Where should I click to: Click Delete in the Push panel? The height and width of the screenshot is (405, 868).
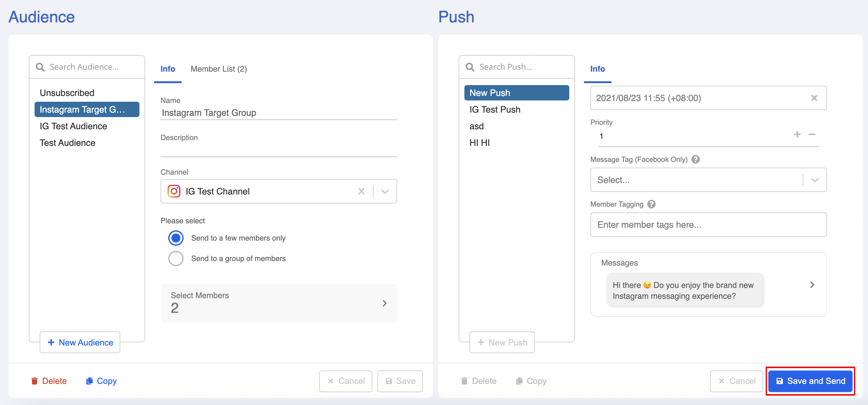[x=478, y=381]
